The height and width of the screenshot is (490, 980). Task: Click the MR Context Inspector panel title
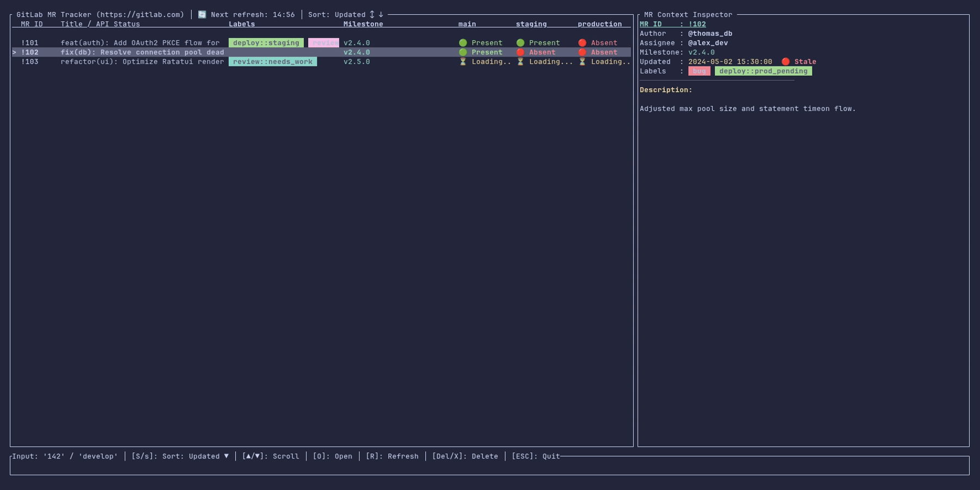(688, 15)
